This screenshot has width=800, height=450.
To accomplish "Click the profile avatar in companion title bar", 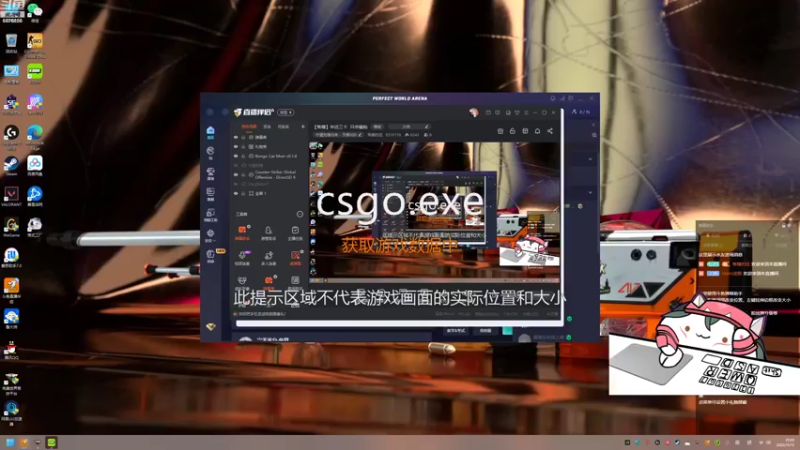I will (x=474, y=112).
